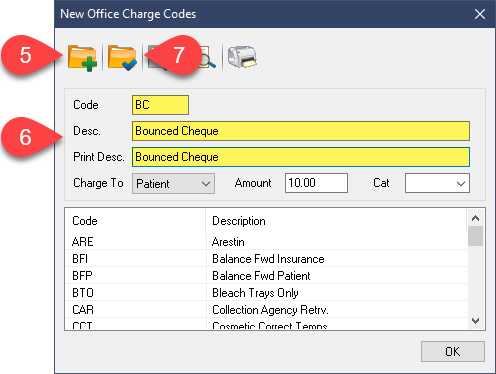Click the new charge code folder icon

(x=82, y=58)
